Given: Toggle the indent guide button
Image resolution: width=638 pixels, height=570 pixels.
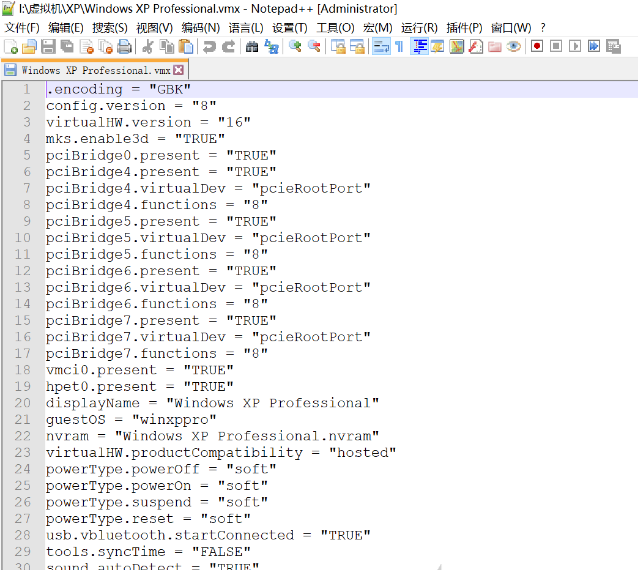Looking at the screenshot, I should click(419, 46).
